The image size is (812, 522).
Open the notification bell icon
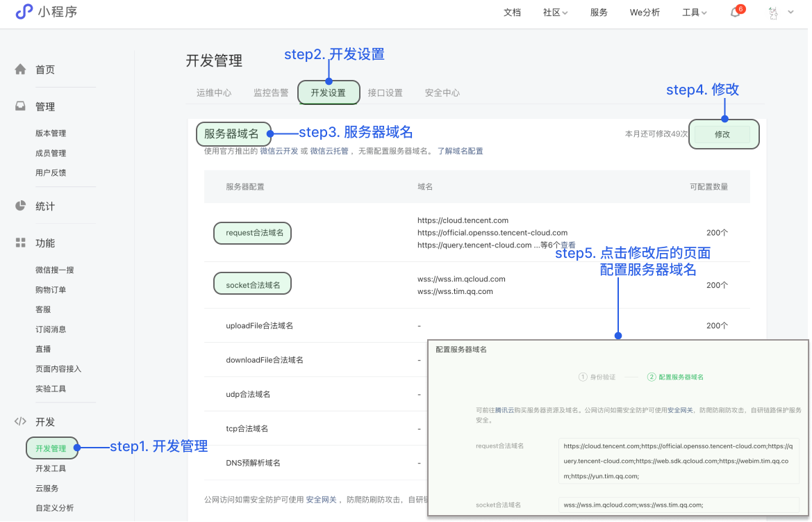pos(735,13)
